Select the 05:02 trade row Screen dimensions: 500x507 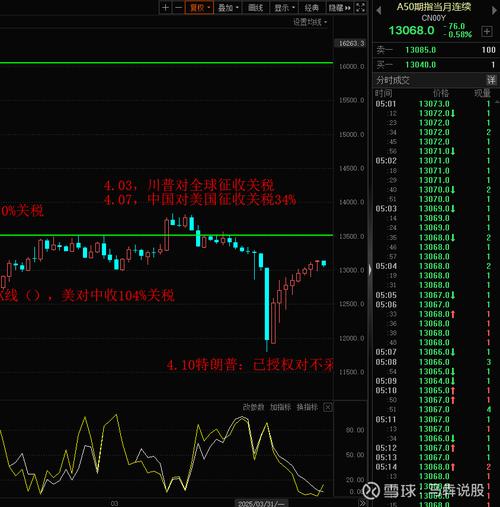tap(433, 161)
